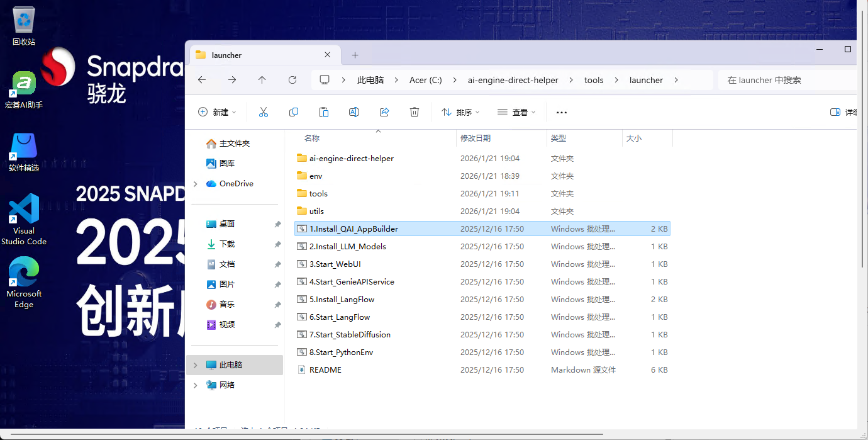The image size is (868, 440).
Task: Click 此电脑 breadcrumb in address bar
Action: (x=370, y=80)
